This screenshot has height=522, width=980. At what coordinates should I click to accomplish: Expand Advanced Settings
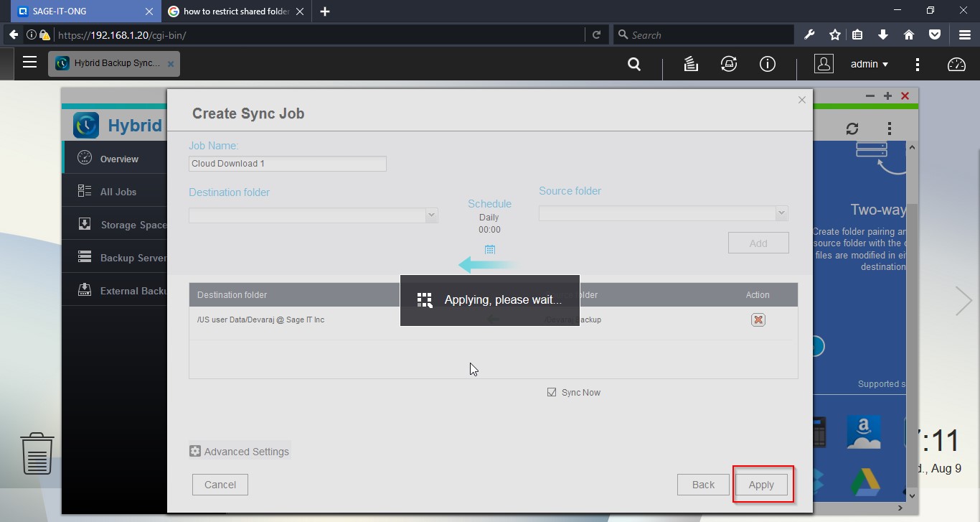[x=240, y=452]
